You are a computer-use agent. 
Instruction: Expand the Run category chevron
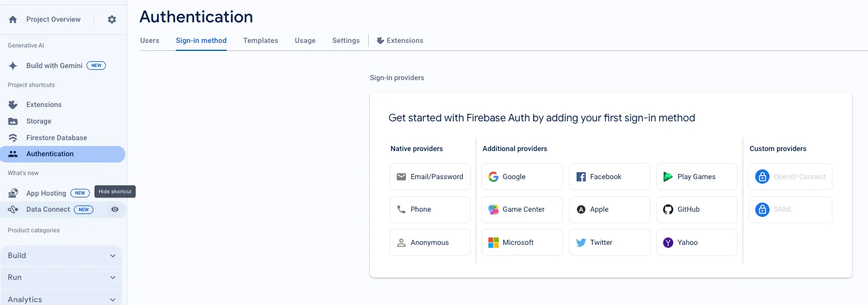point(113,278)
